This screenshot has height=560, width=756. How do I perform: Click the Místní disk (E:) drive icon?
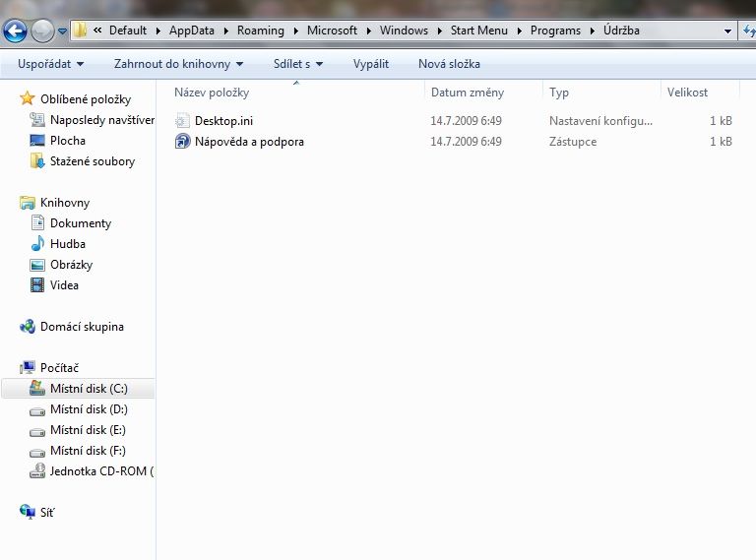tap(37, 432)
